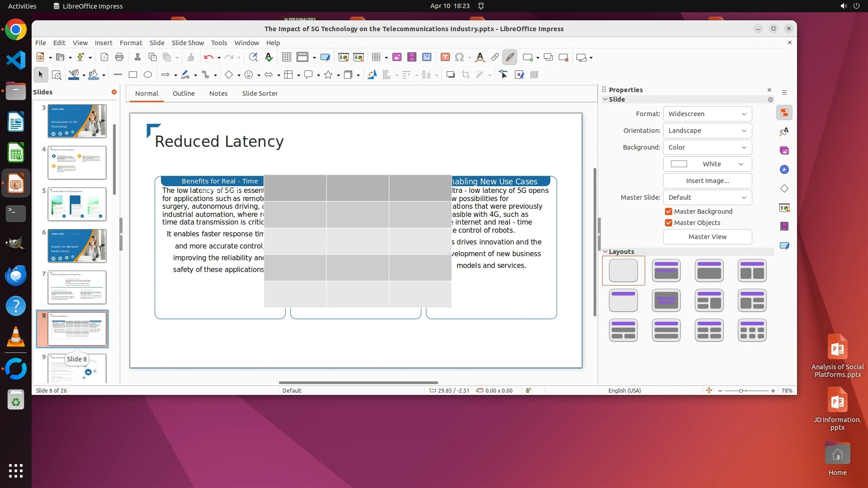
Task: Select the Ellipse shape tool
Action: click(148, 75)
